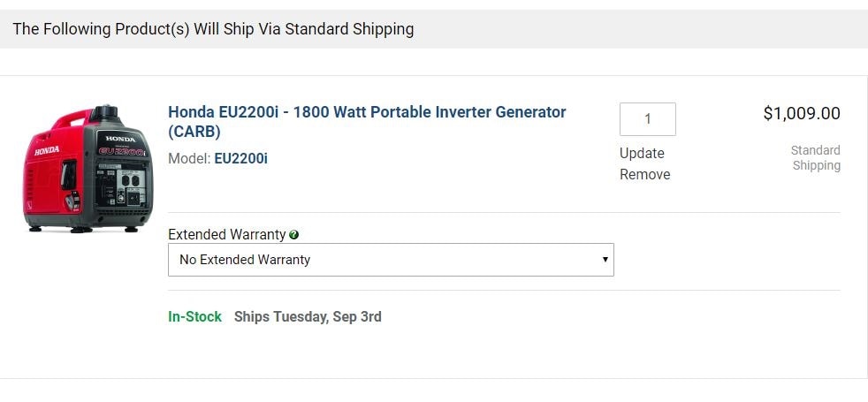
Task: Remove the generator from the cart
Action: (644, 174)
